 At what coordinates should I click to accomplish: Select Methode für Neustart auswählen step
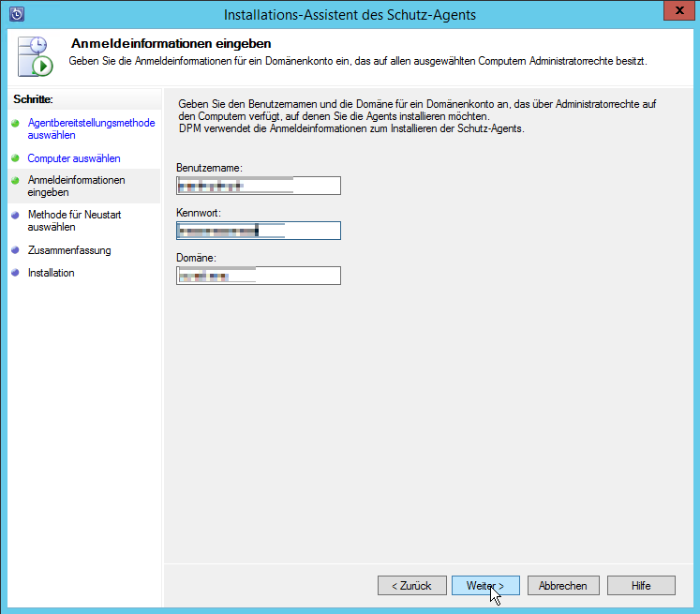point(74,220)
